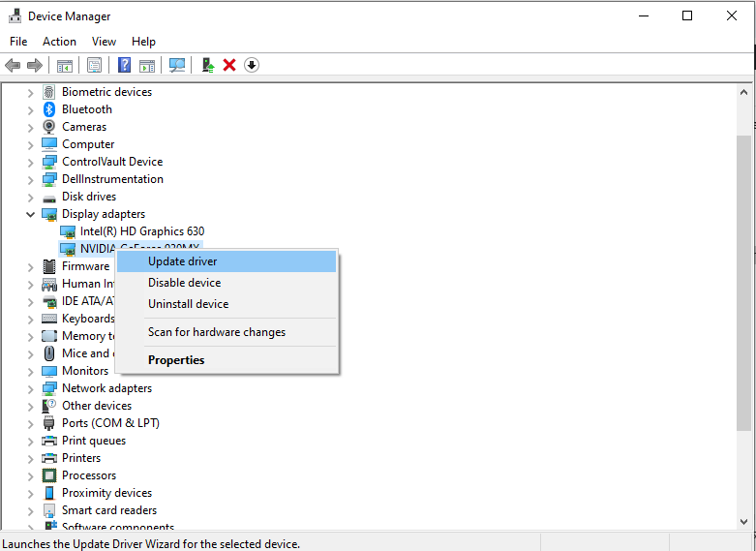Click the scrollbar down arrow
The image size is (756, 551).
pyautogui.click(x=743, y=522)
